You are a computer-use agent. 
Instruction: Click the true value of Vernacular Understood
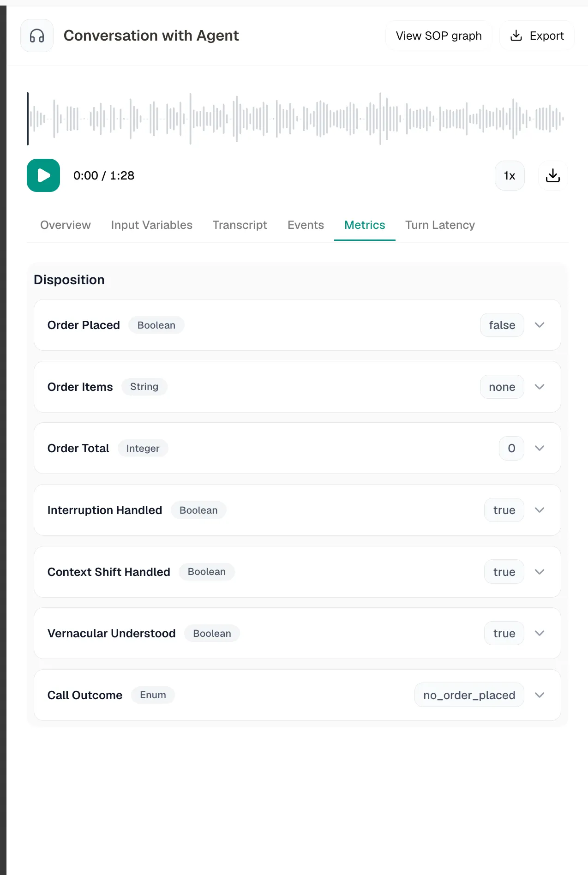[504, 633]
